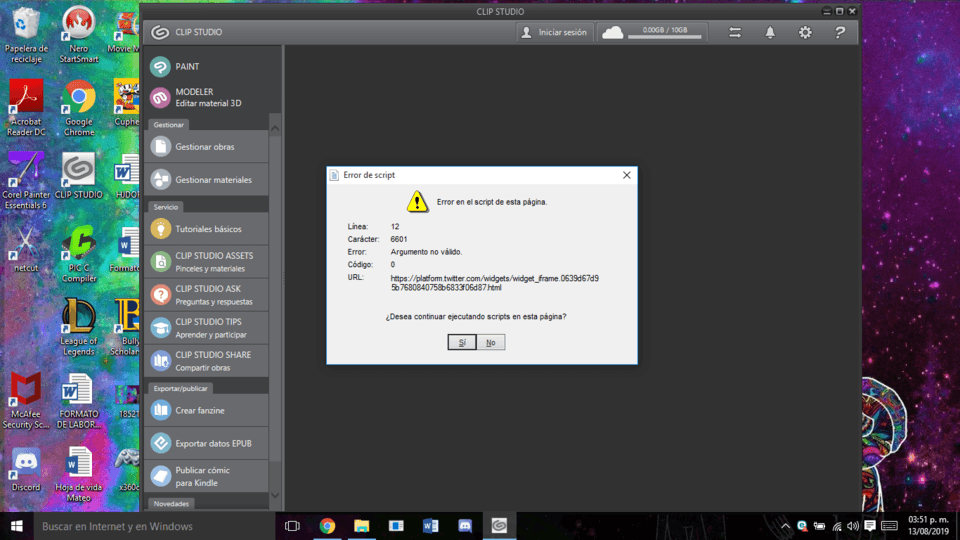Open the Windows Start menu
Viewport: 960px width, 540px height.
(x=17, y=526)
